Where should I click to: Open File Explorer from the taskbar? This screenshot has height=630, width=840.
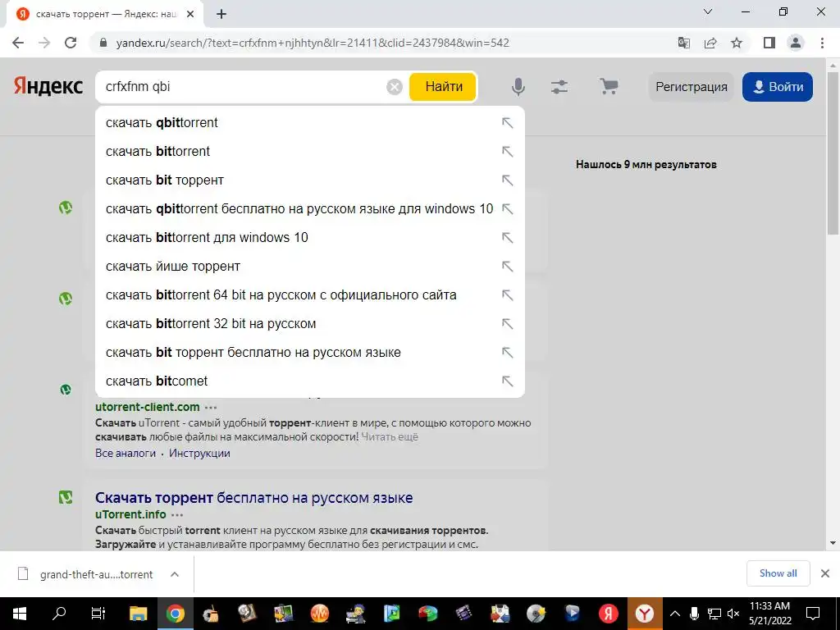pyautogui.click(x=138, y=614)
